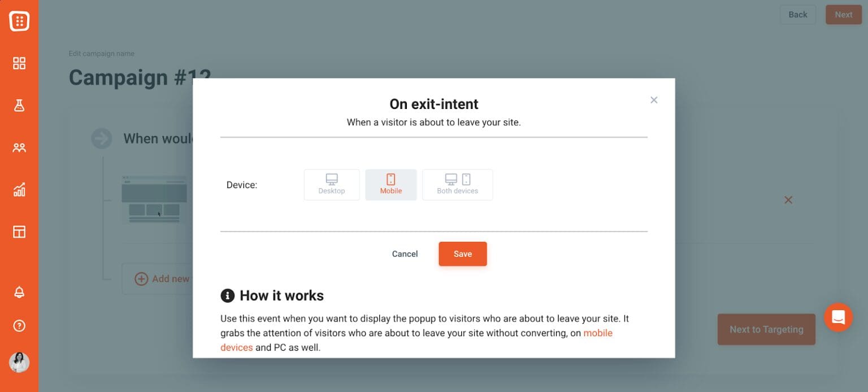
Task: Dismiss the dialog with the X
Action: pyautogui.click(x=654, y=100)
